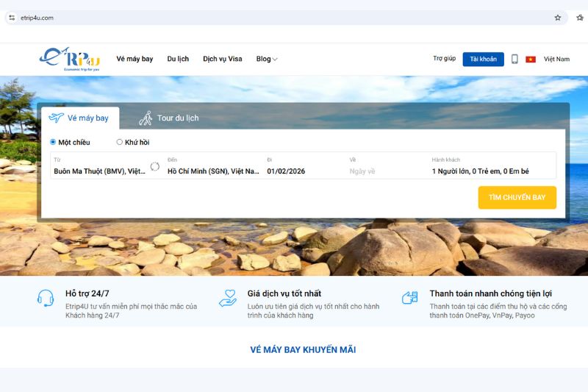Click Thanh toán nhanh chóng tiện lợi text
This screenshot has height=392, width=588.
coord(490,293)
